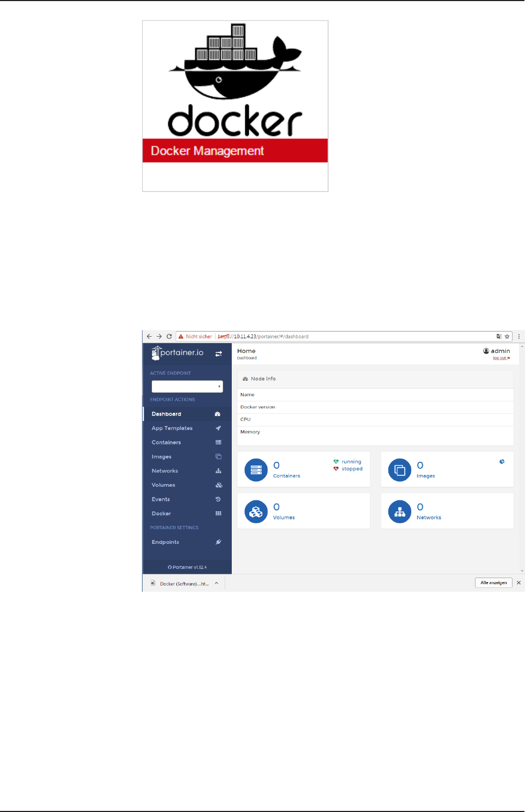Click the page vertical scrollbar

coord(522,458)
